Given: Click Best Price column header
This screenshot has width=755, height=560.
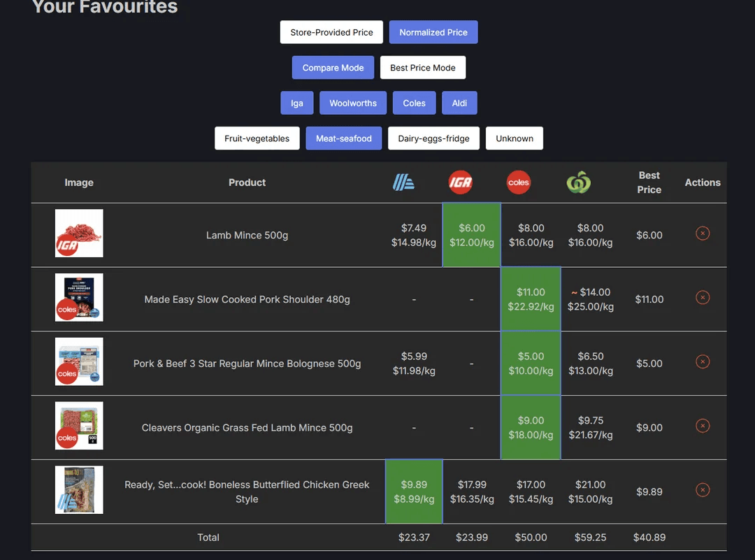Looking at the screenshot, I should click(x=649, y=182).
